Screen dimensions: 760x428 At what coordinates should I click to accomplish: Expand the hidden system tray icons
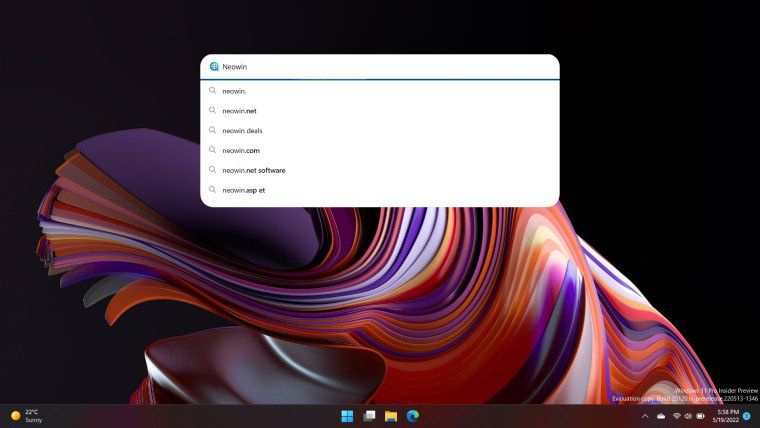tap(645, 416)
